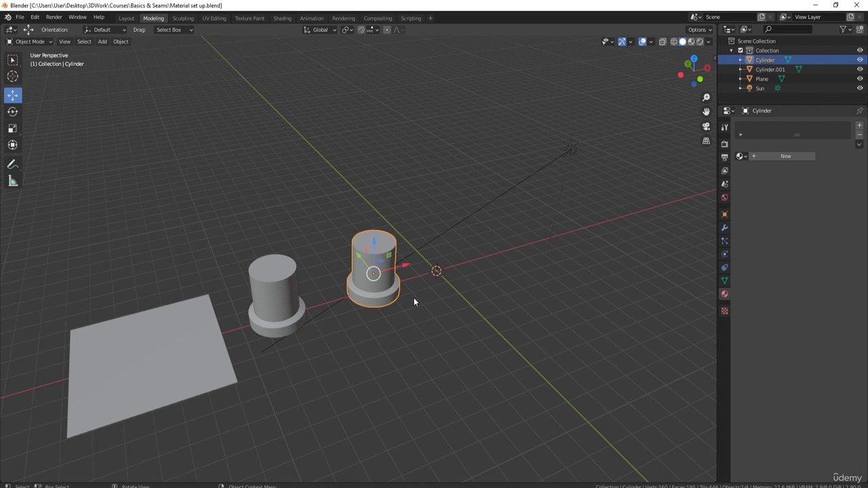Open the Render menu
The height and width of the screenshot is (488, 868).
54,17
